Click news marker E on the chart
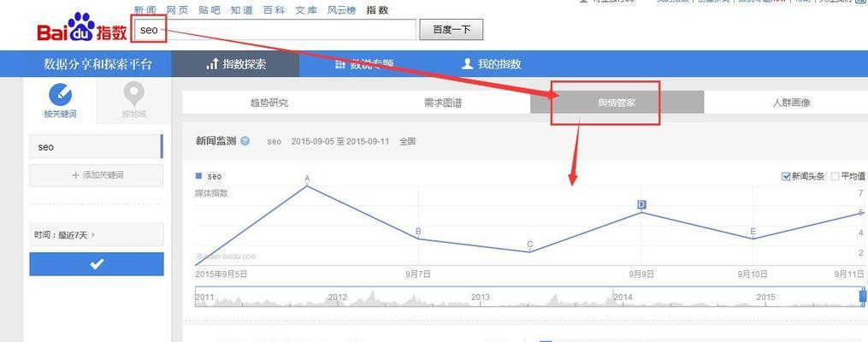This screenshot has height=342, width=868. point(753,232)
